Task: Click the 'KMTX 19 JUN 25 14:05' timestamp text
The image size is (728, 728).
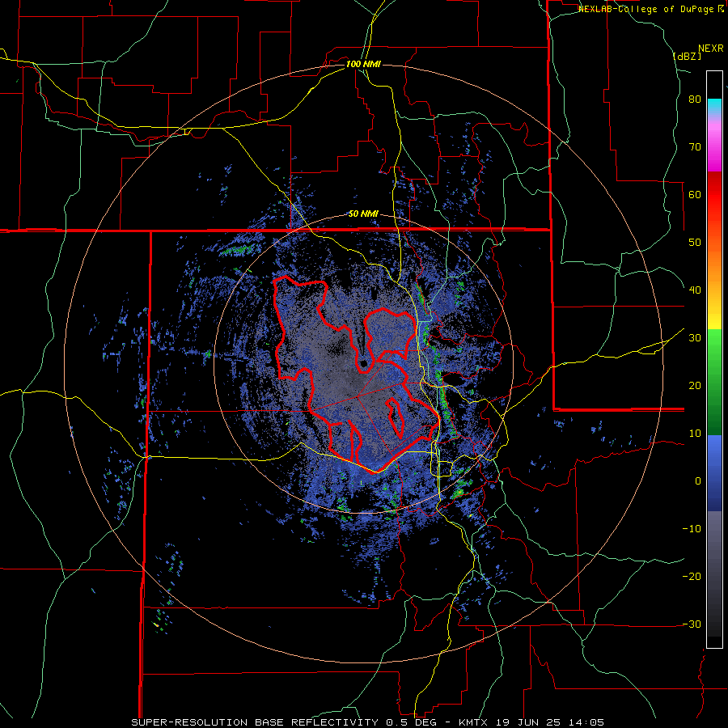Action: click(531, 722)
